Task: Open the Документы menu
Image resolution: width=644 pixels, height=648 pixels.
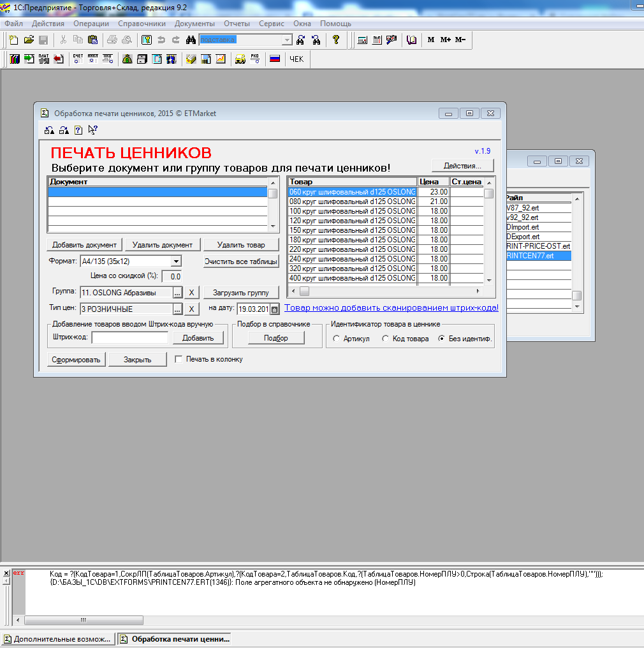Action: point(194,24)
